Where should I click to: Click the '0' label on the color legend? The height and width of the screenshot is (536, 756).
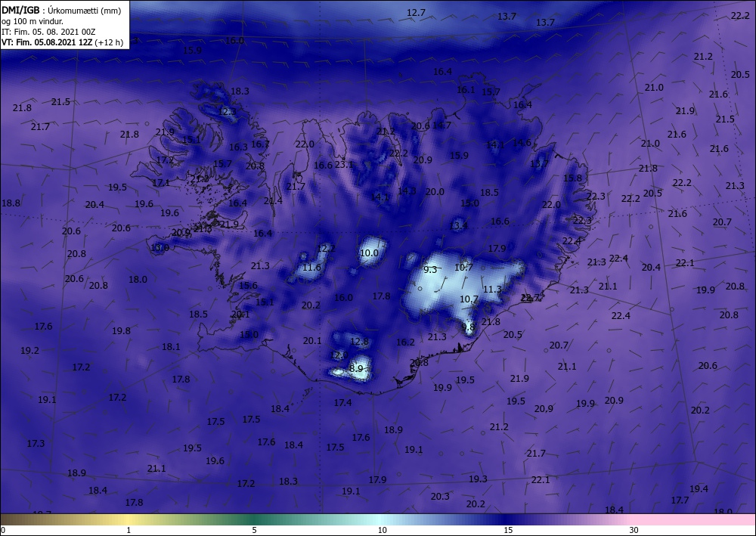[3, 530]
